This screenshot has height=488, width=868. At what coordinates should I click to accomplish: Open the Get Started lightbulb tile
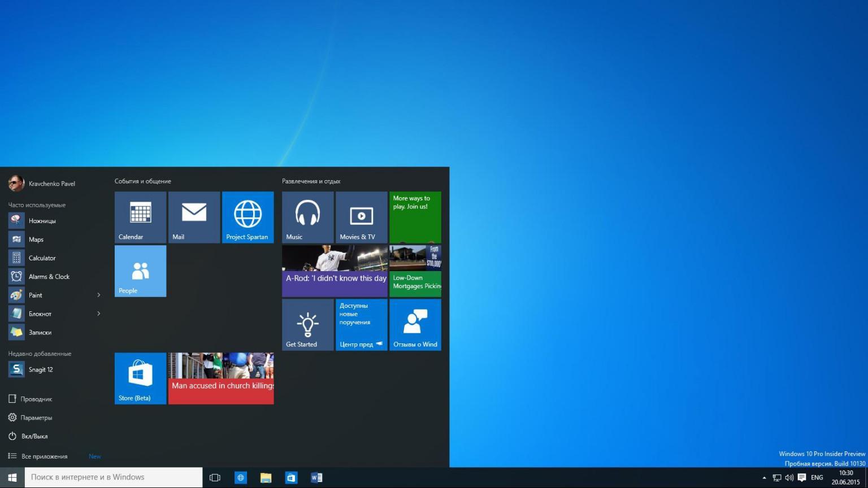click(x=307, y=325)
